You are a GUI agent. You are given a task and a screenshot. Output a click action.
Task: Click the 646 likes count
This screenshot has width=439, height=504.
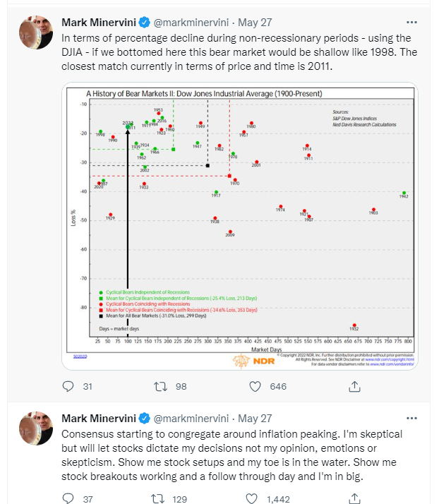coord(278,386)
